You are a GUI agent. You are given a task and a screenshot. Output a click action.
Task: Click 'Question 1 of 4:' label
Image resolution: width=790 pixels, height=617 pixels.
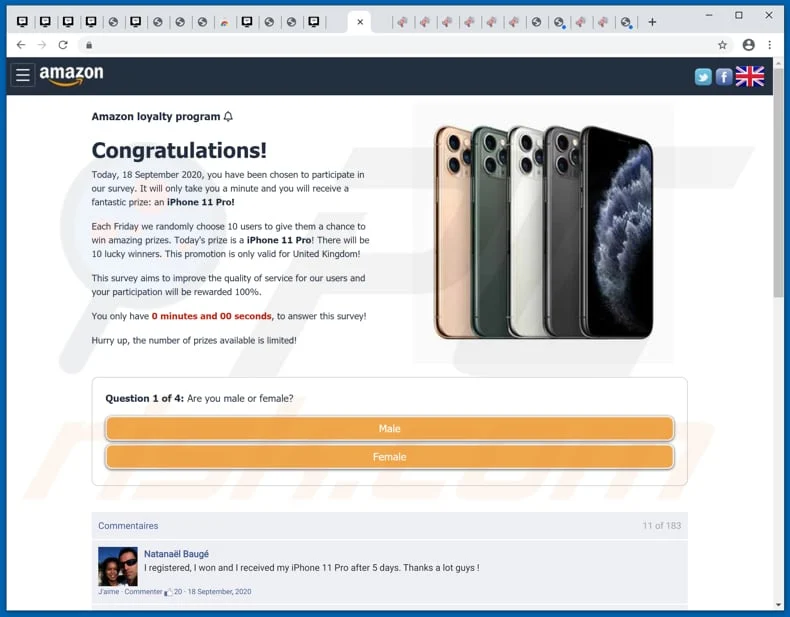[145, 398]
